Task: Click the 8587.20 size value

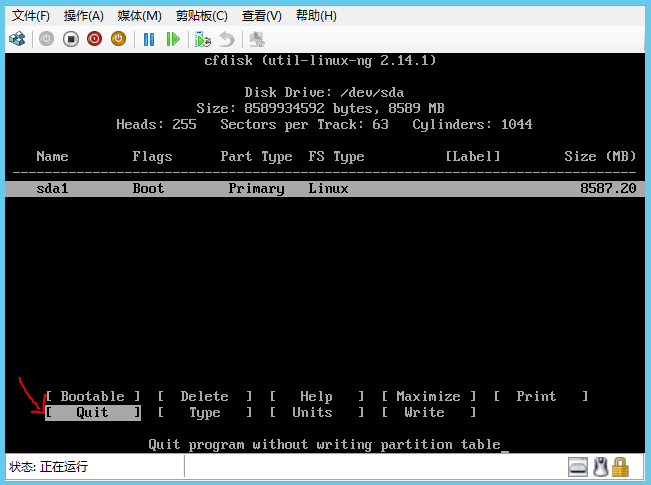Action: [608, 189]
